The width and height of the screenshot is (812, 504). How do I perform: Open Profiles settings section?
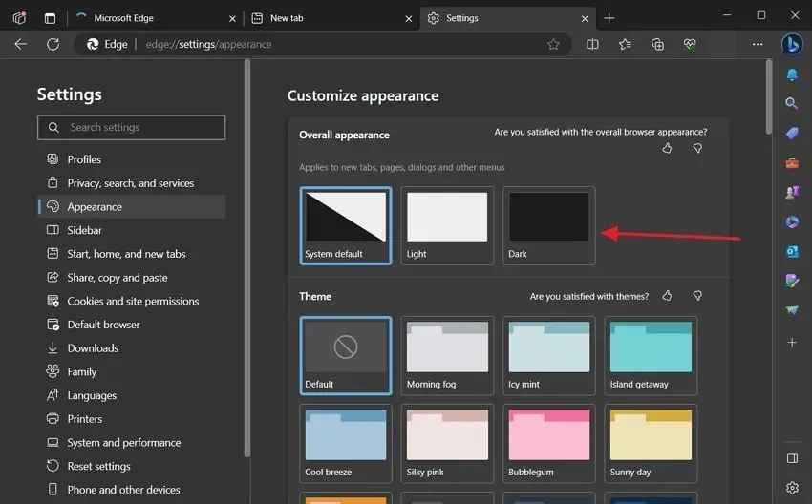click(132, 159)
